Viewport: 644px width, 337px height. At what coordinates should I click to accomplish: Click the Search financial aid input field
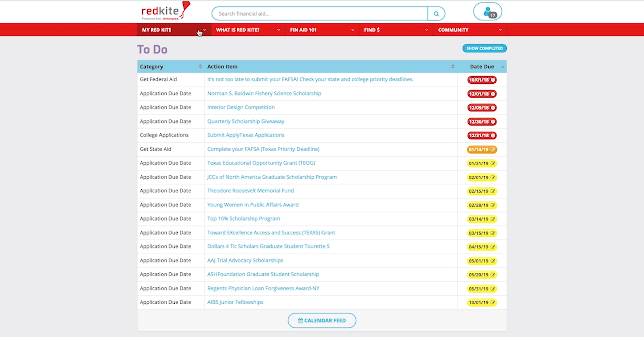coord(320,14)
